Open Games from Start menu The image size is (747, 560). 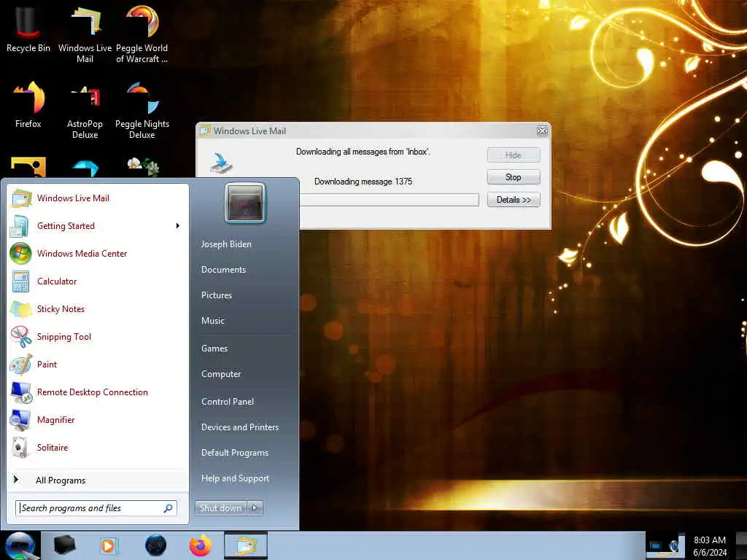214,349
